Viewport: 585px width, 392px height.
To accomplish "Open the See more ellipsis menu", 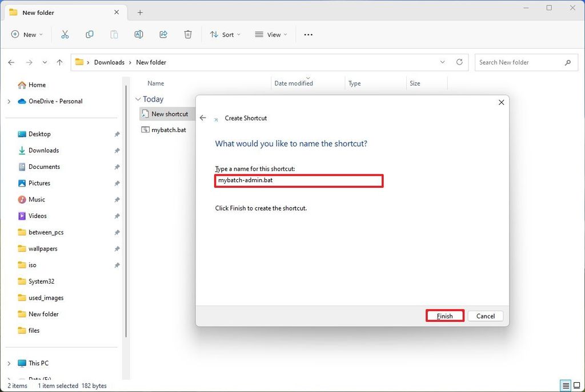I will pos(308,35).
